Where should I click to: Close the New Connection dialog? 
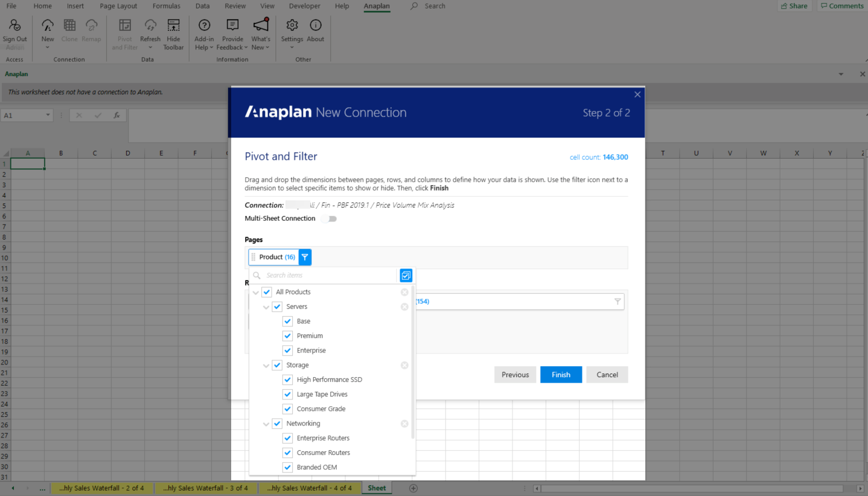tap(637, 95)
